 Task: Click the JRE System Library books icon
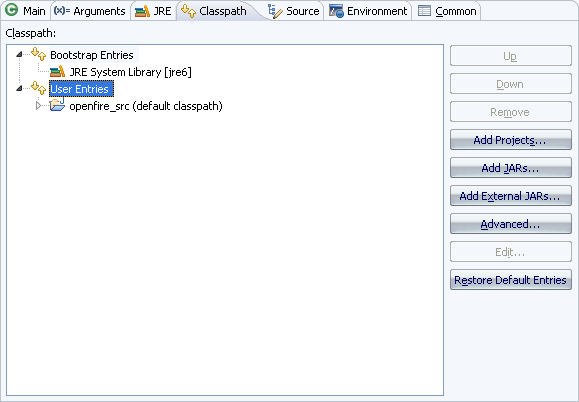[x=57, y=72]
